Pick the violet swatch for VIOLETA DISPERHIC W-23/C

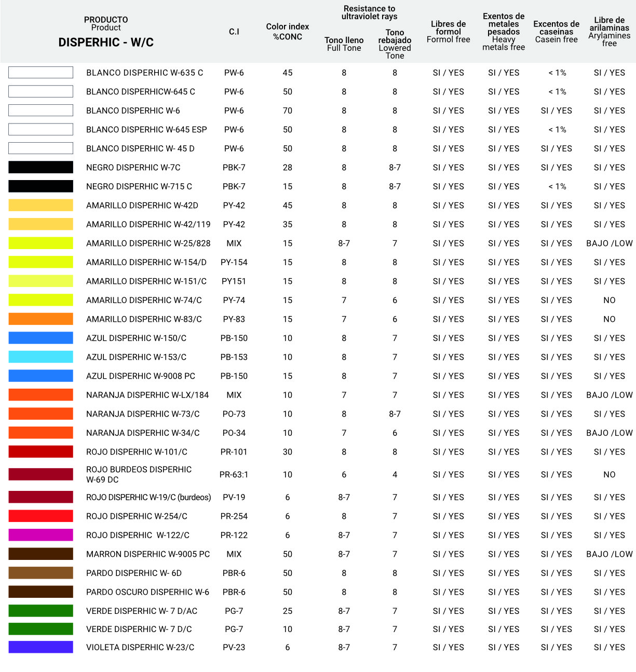[40, 647]
